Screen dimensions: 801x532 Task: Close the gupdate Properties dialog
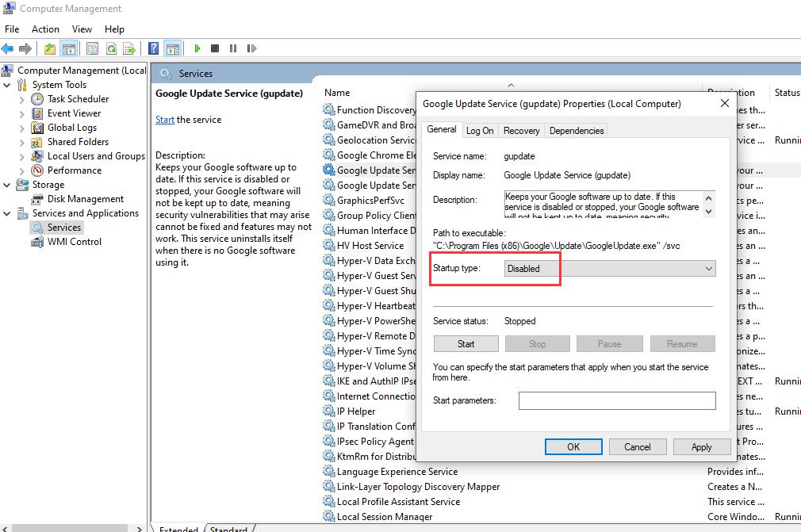tap(724, 103)
